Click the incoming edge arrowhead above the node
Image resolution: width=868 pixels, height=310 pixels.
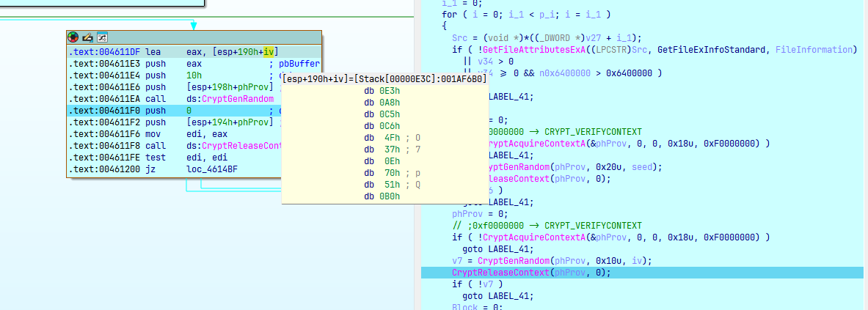194,26
